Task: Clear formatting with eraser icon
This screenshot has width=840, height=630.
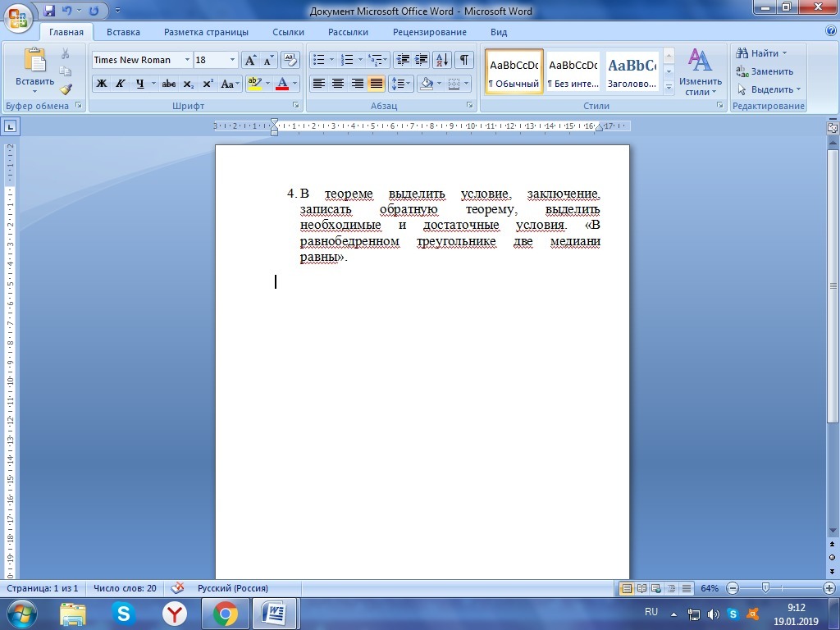Action: (290, 60)
